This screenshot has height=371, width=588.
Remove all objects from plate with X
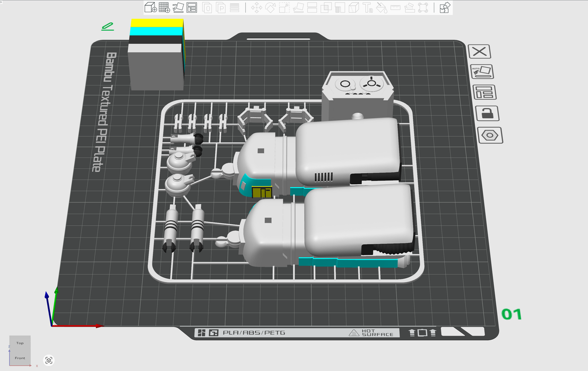pos(480,51)
